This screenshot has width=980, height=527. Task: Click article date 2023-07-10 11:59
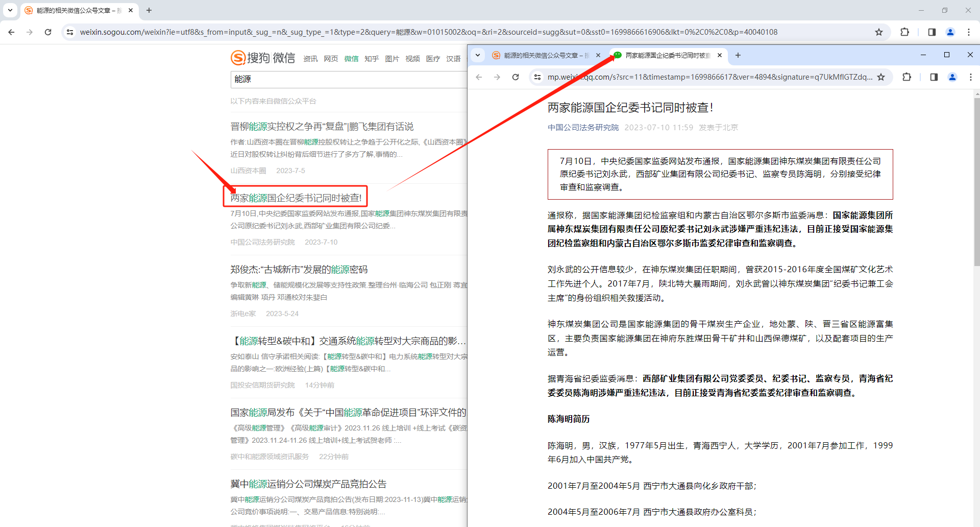point(659,128)
